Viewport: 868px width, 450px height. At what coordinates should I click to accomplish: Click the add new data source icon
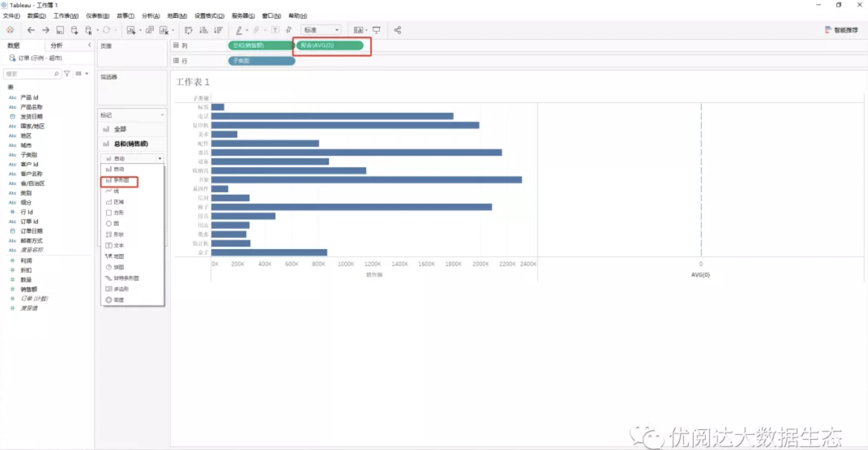pos(74,30)
